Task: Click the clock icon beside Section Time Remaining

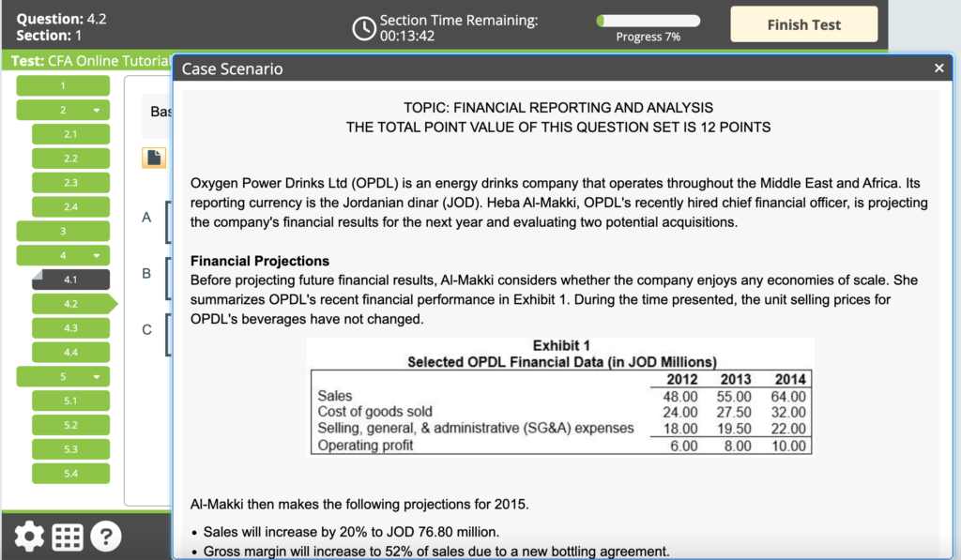Action: tap(364, 28)
